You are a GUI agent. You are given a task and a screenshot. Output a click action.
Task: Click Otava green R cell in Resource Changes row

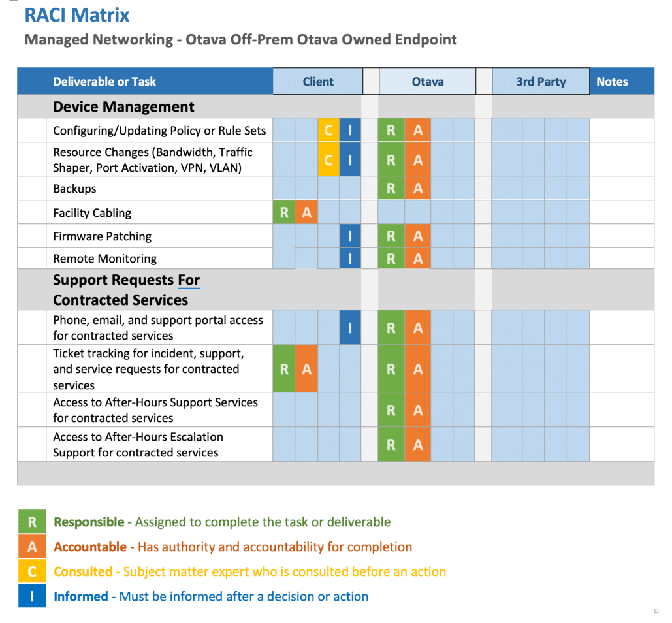[x=391, y=159]
